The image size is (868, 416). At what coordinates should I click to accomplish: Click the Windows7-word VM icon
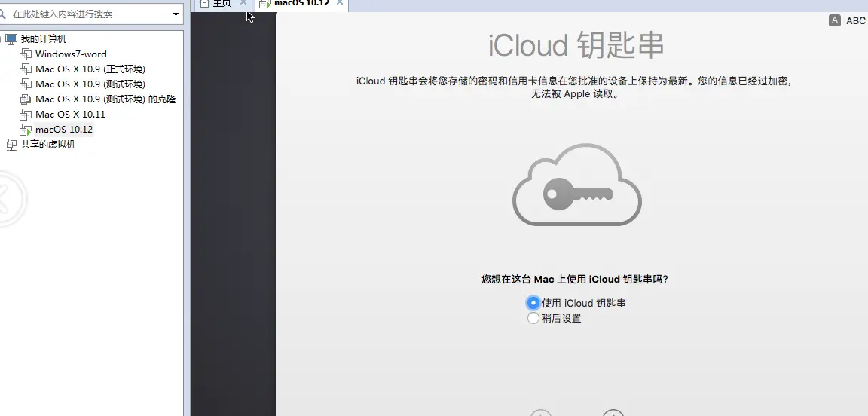pyautogui.click(x=26, y=54)
